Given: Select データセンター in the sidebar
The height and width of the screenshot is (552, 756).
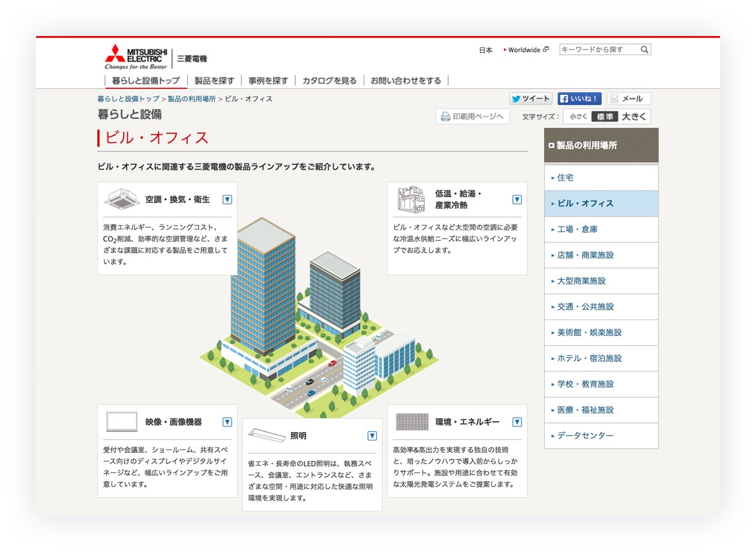Looking at the screenshot, I should (x=601, y=436).
